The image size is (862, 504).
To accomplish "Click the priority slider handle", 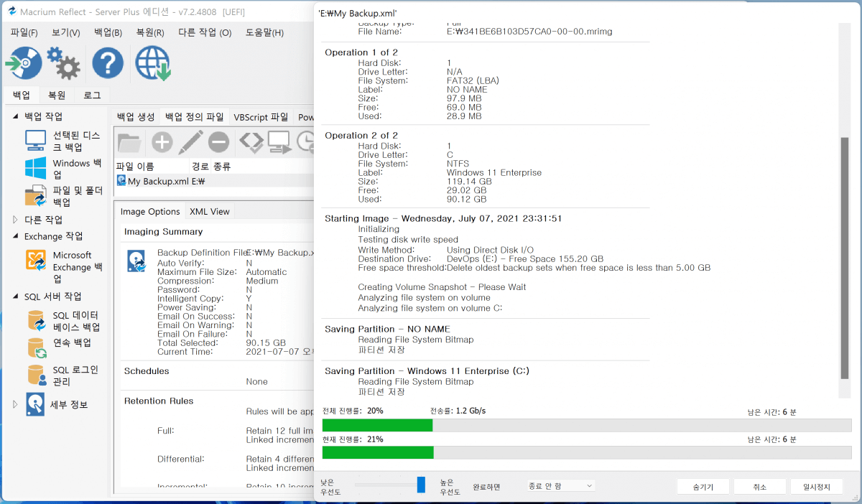I will pyautogui.click(x=421, y=485).
